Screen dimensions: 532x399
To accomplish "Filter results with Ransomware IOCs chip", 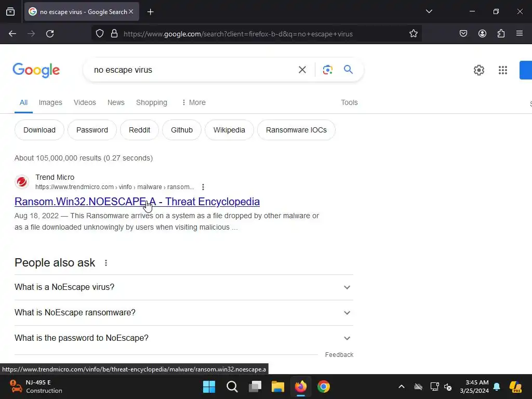I will click(296, 130).
